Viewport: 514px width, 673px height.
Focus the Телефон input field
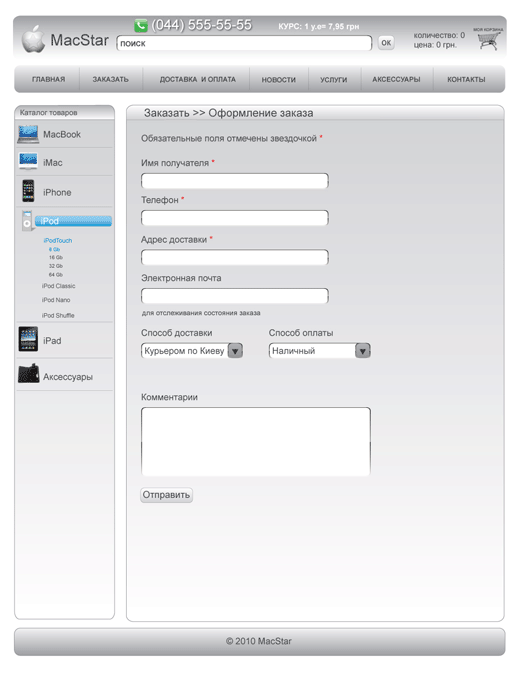coord(235,218)
